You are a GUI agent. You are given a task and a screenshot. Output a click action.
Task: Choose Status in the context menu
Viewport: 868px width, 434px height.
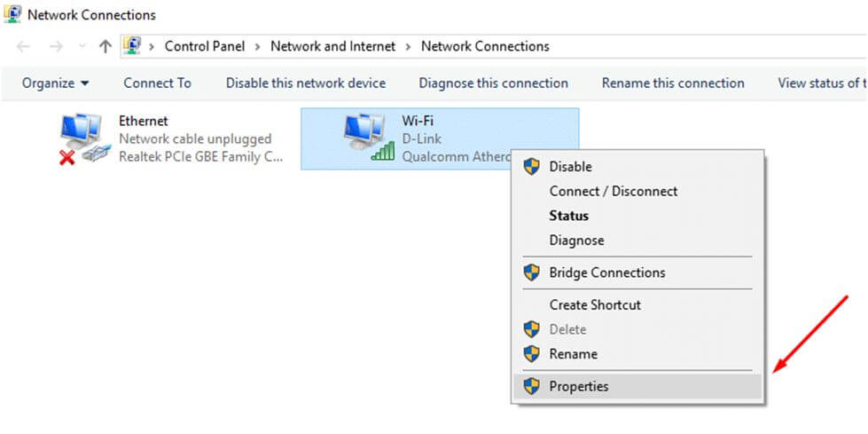(568, 216)
